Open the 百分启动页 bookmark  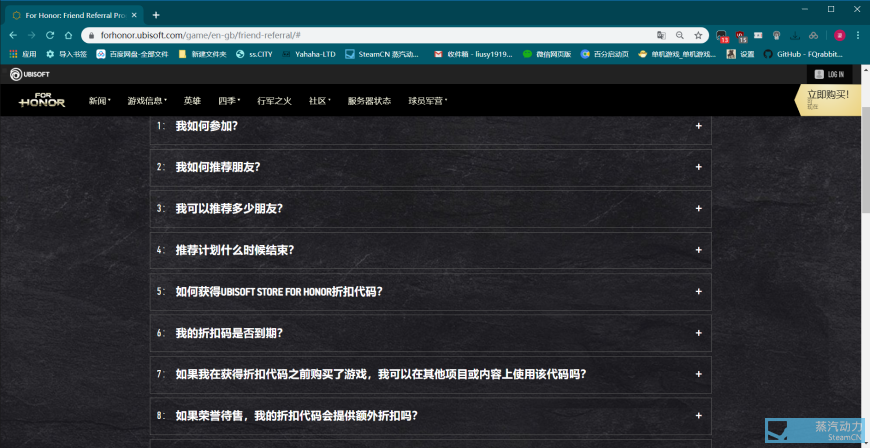[605, 54]
